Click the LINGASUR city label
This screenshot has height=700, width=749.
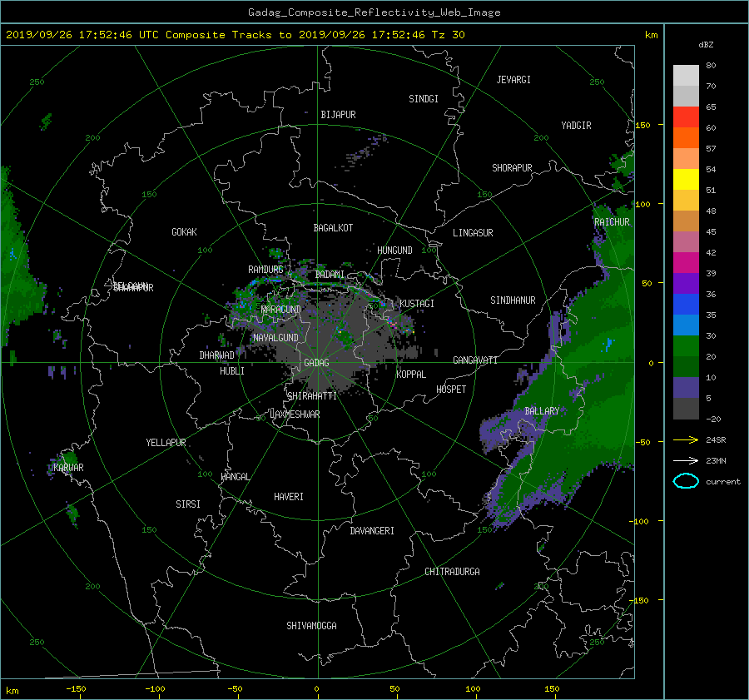click(473, 233)
